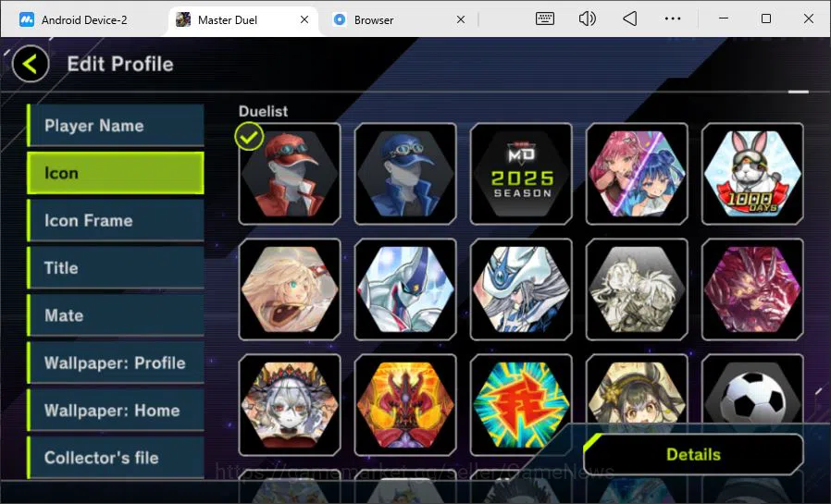Select the white-haired crowned girl icon
Image resolution: width=831 pixels, height=504 pixels.
click(290, 405)
